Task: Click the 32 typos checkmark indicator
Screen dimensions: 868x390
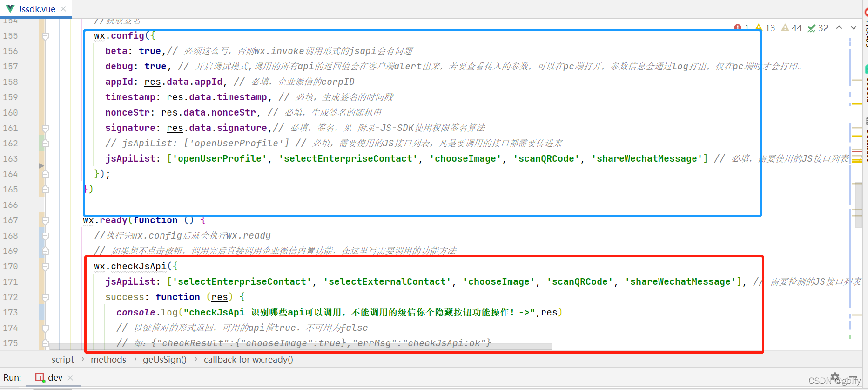Action: [818, 28]
